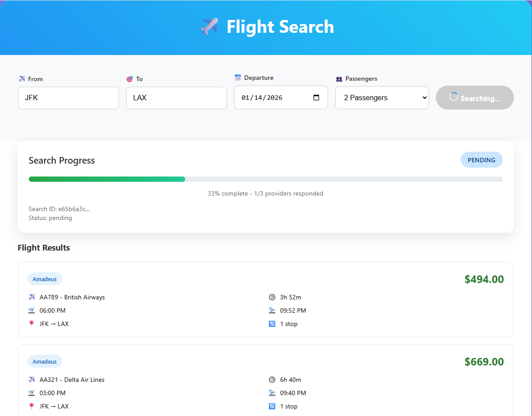Click the pin icon next to first JFK → LAX
532x416 pixels.
(31, 324)
